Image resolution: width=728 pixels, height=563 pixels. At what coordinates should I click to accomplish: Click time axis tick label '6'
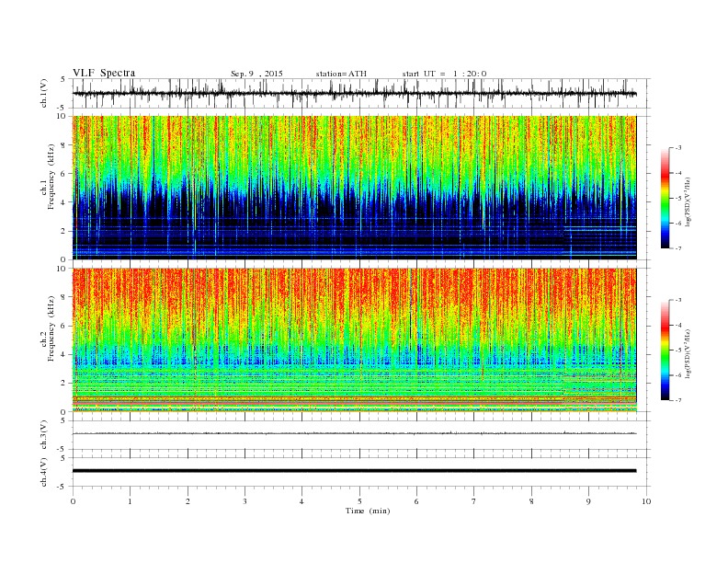coord(416,501)
